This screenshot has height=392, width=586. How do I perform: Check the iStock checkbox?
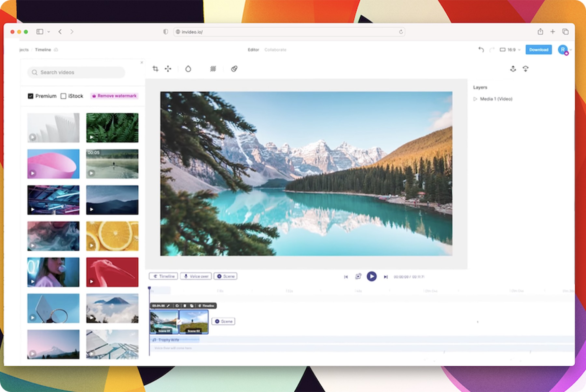point(63,96)
